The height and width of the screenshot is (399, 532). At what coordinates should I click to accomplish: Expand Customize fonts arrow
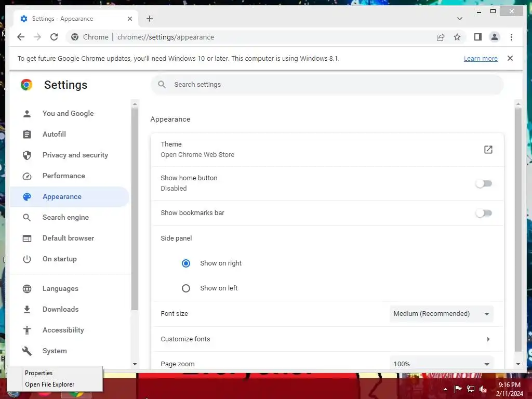coord(488,339)
